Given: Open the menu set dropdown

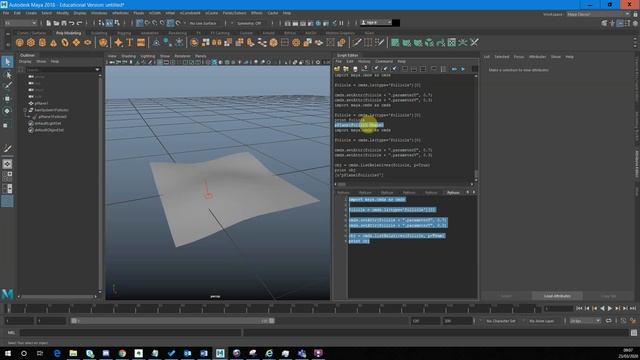Looking at the screenshot, I should coord(20,23).
